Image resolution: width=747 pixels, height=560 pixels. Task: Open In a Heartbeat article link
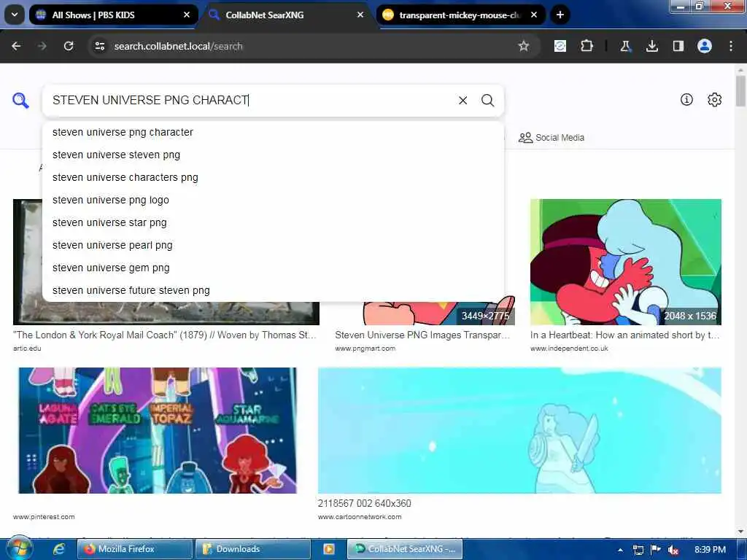(624, 335)
